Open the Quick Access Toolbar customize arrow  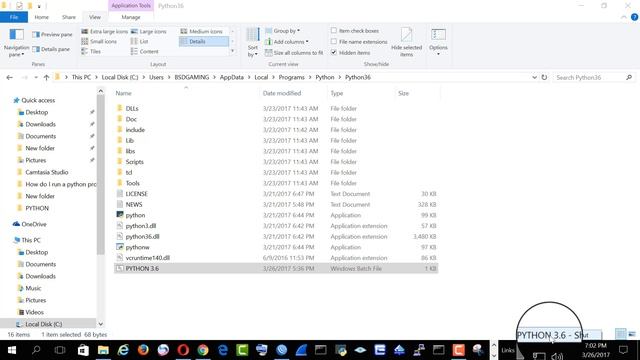[x=39, y=6]
